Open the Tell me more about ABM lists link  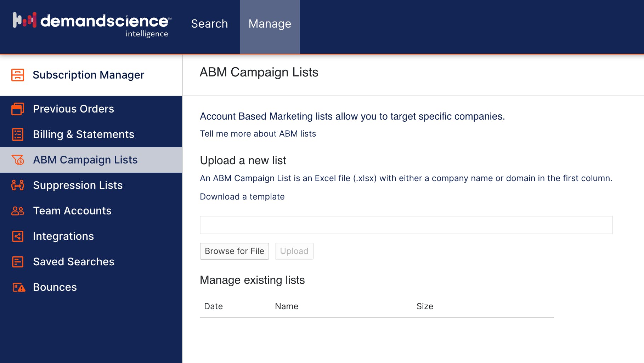pyautogui.click(x=258, y=134)
